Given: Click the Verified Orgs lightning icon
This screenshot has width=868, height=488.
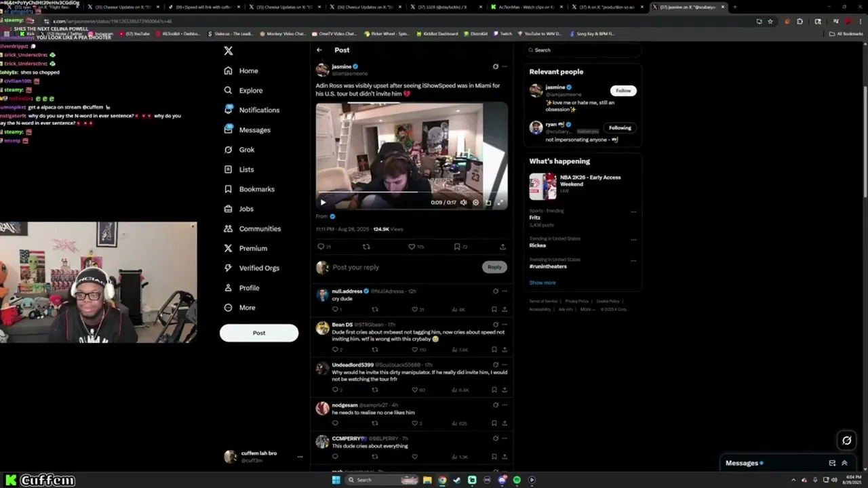Looking at the screenshot, I should click(229, 268).
